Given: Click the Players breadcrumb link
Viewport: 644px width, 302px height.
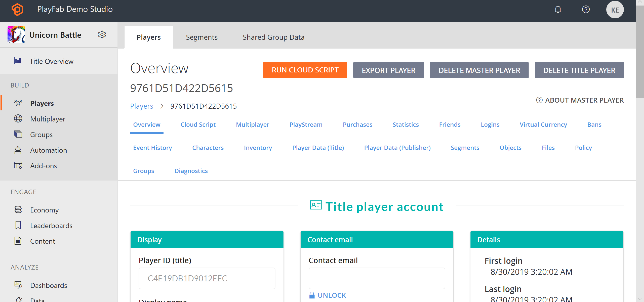Looking at the screenshot, I should [141, 106].
